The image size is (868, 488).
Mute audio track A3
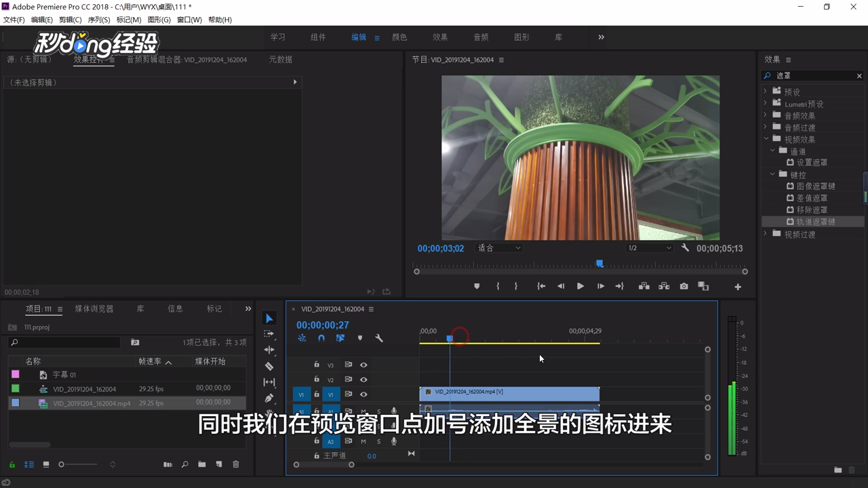tap(363, 441)
